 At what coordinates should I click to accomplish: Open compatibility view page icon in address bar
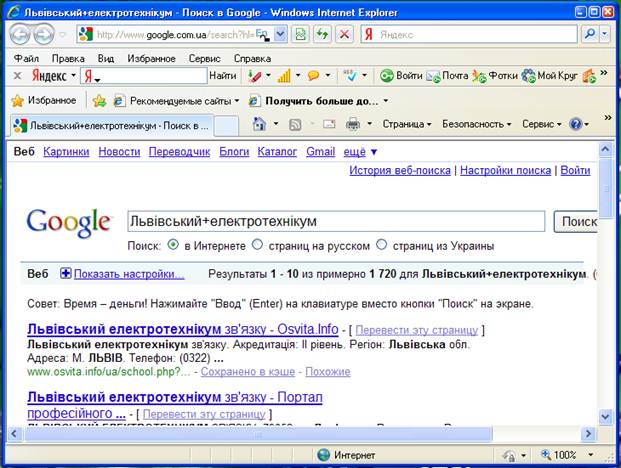(x=301, y=34)
